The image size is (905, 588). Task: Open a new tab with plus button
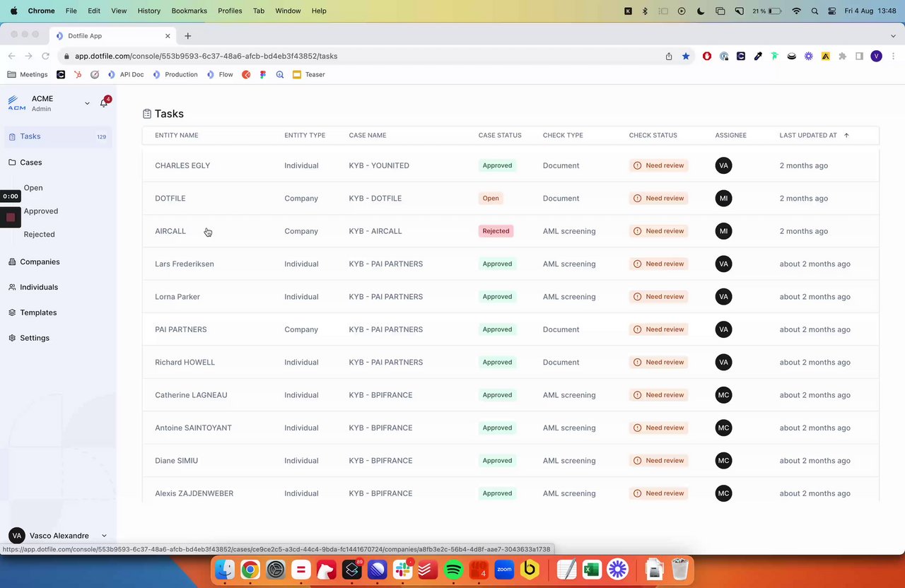[187, 36]
